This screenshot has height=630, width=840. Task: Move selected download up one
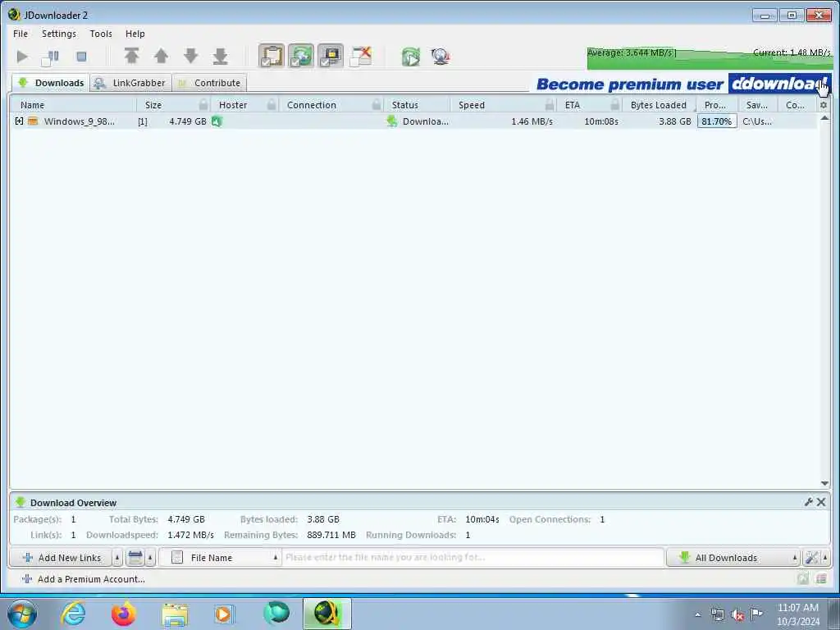(161, 57)
